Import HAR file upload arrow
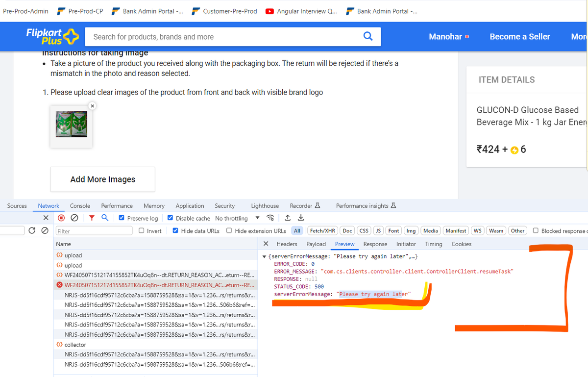Screen dimensions: 588x377 (x=288, y=218)
